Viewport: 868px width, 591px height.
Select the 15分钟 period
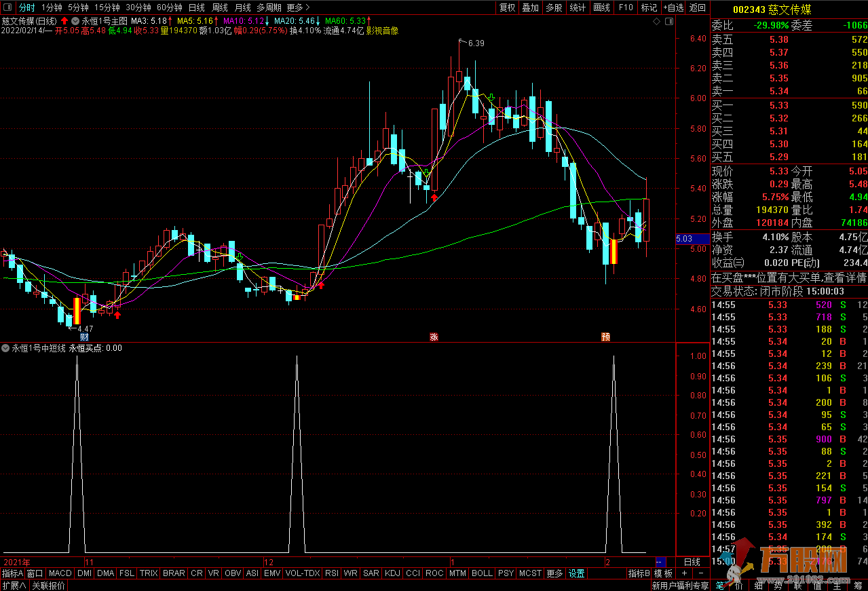[107, 7]
